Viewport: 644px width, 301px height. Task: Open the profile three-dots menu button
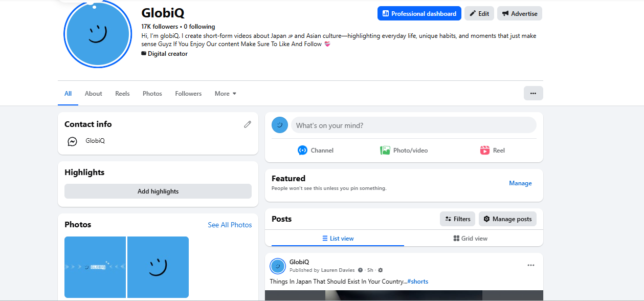(x=533, y=93)
